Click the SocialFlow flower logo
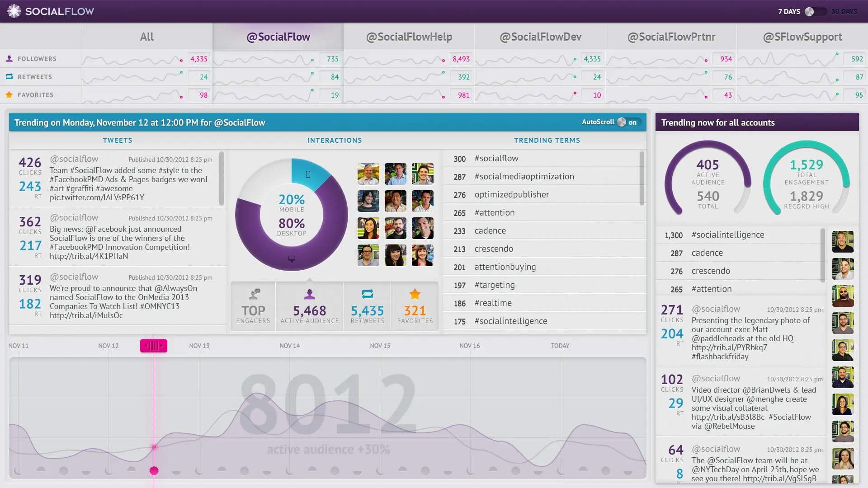Viewport: 868px width, 488px height. point(15,11)
